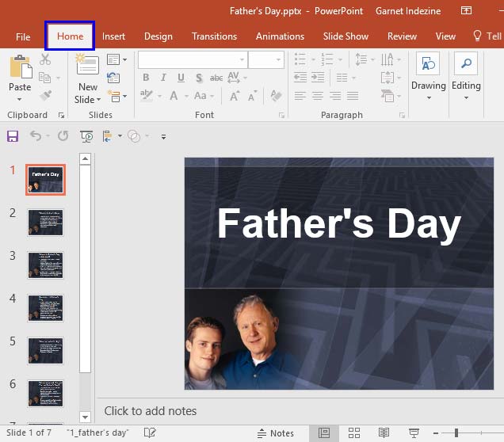504x442 pixels.
Task: Open Customize Quick Access Toolbar dropdown
Action: point(163,136)
